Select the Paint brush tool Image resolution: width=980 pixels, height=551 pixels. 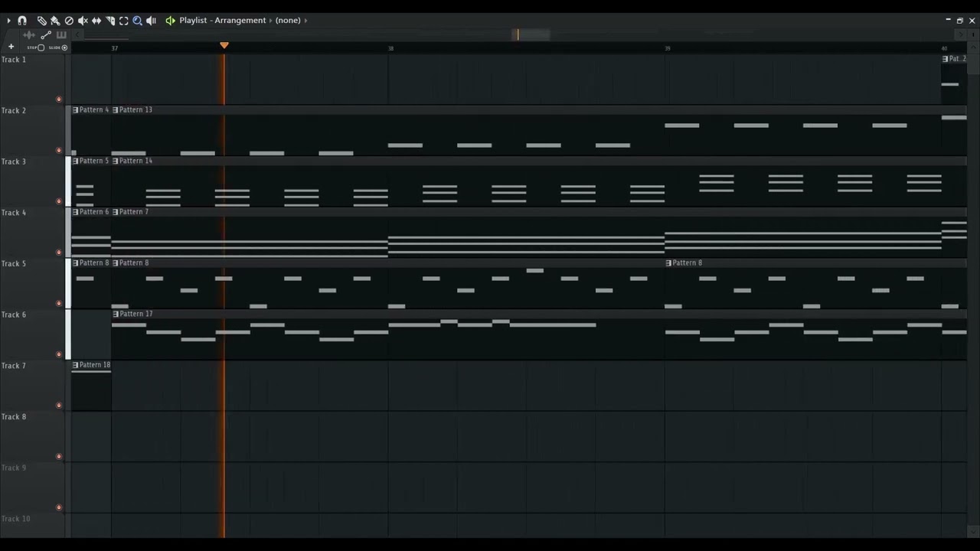(55, 21)
